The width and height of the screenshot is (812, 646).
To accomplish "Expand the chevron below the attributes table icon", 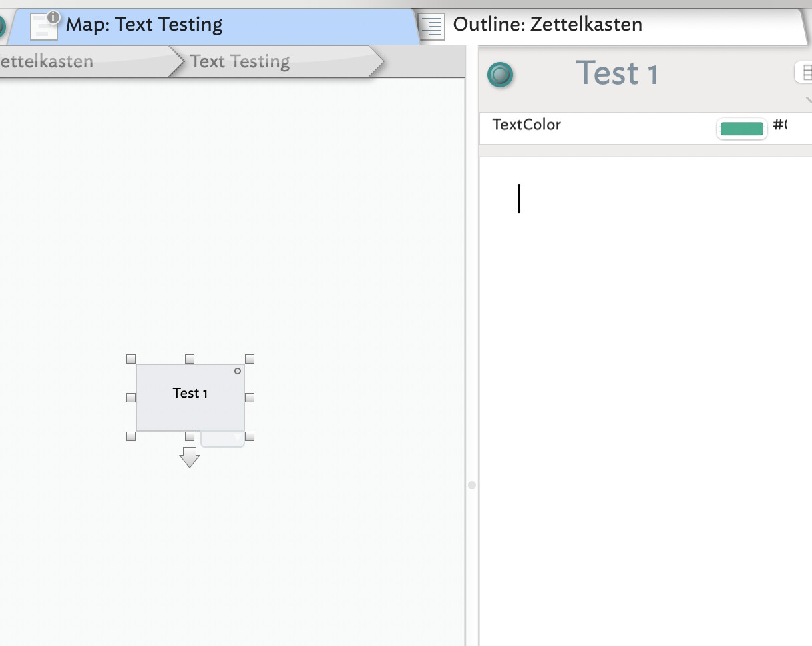I will click(808, 100).
